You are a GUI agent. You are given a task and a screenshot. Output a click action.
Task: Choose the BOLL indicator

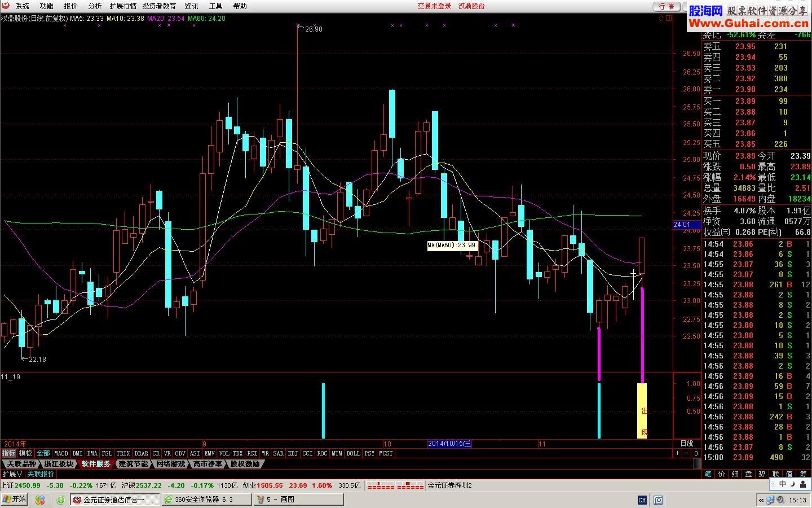tap(353, 453)
